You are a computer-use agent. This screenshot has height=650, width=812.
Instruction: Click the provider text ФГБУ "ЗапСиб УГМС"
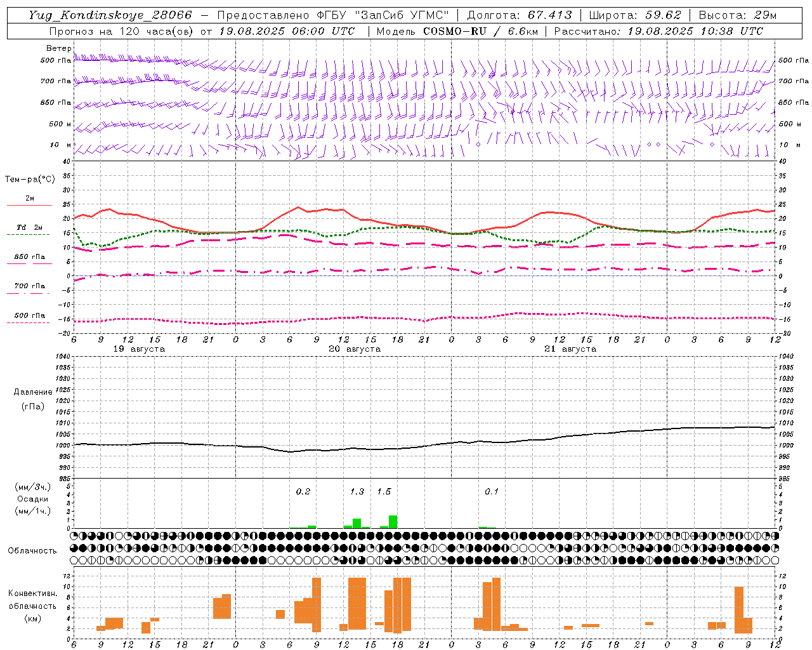383,15
